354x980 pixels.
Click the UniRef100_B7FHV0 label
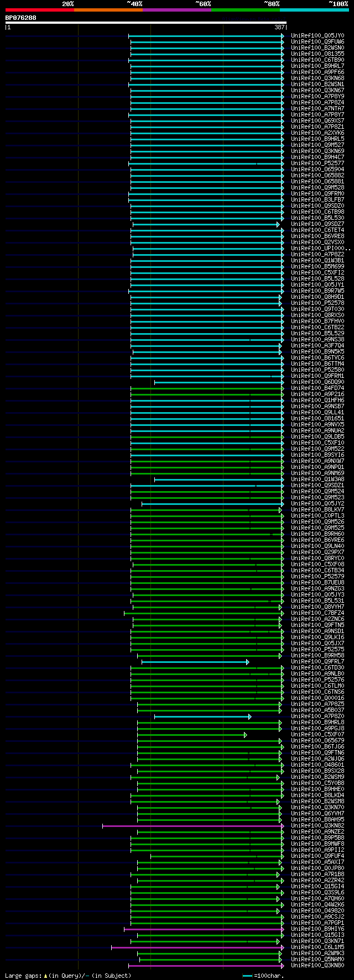pos(317,322)
